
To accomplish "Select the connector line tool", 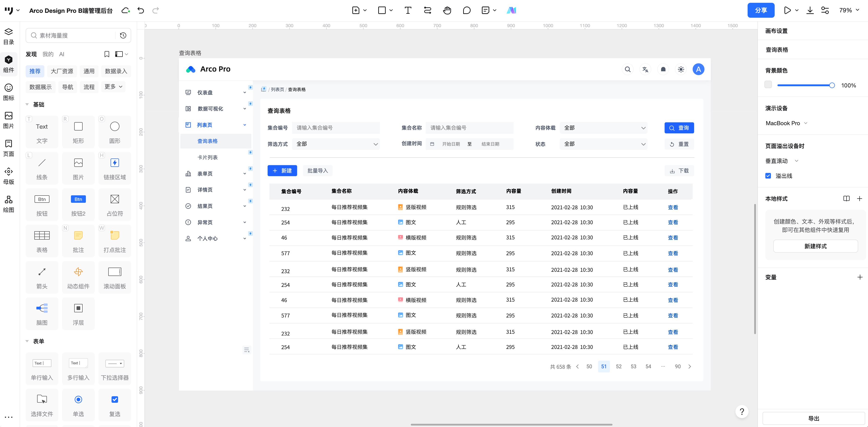I will [427, 10].
